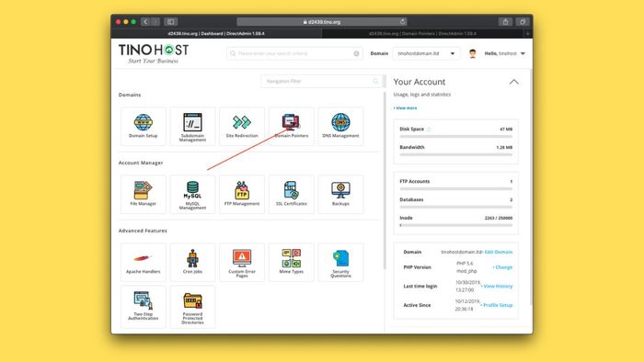Click the PHP 5.6 mod_php value
The width and height of the screenshot is (644, 362).
[x=466, y=266]
